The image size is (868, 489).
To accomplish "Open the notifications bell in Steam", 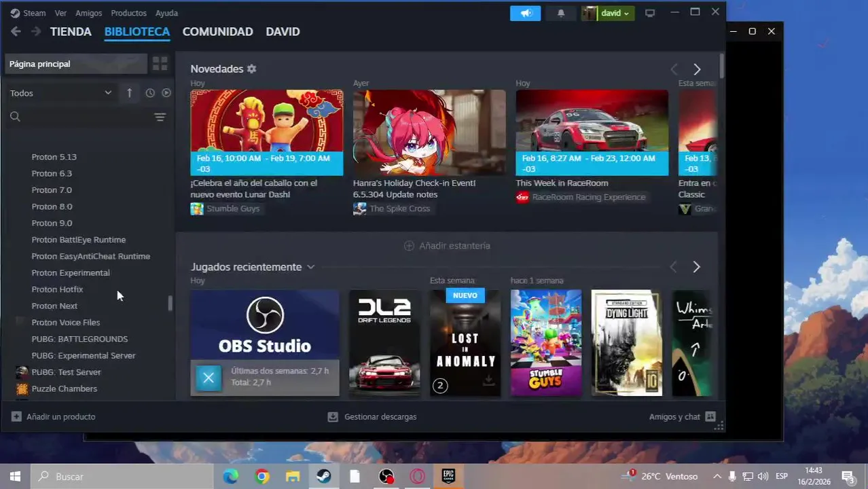I will tap(560, 13).
